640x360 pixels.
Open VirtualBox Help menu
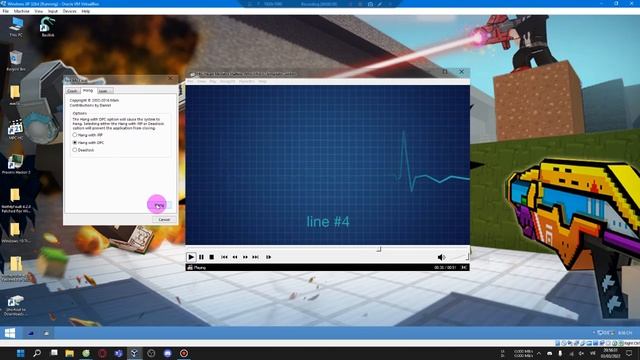[86, 11]
